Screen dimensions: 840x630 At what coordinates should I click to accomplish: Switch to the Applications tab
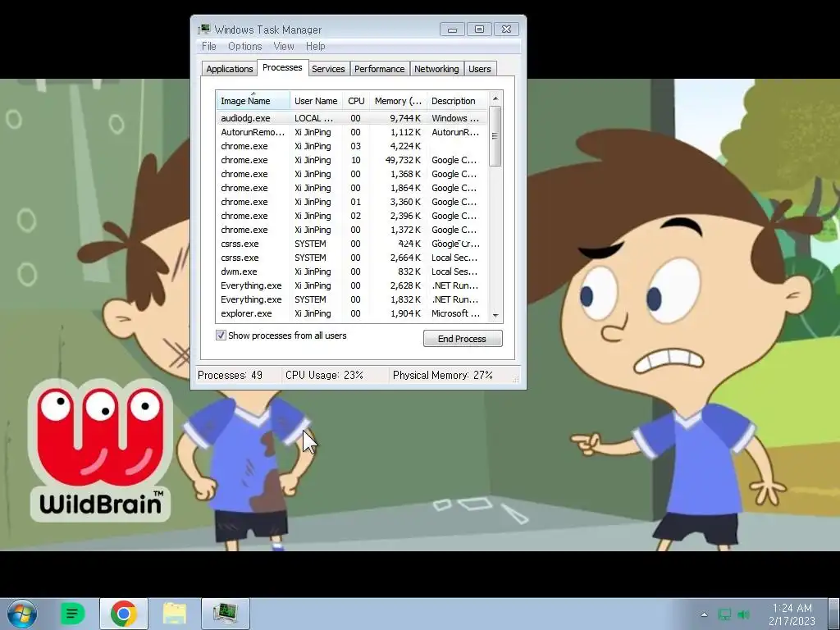tap(230, 69)
